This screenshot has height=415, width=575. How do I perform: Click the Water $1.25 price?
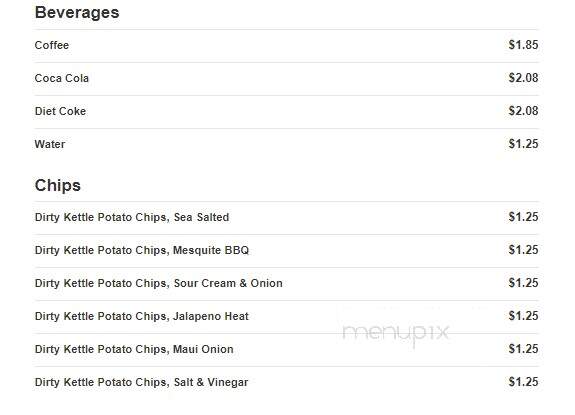tap(523, 144)
